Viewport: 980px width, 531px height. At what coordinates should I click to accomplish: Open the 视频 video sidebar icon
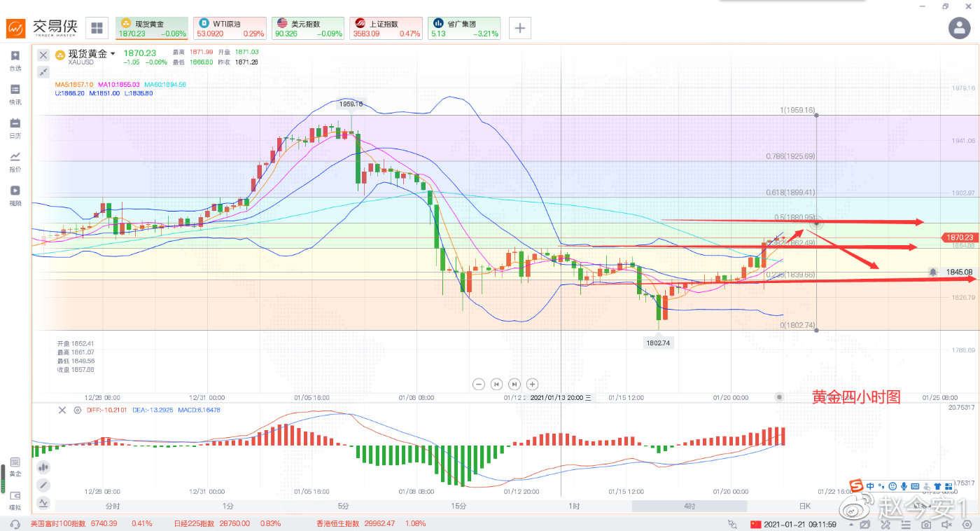(x=15, y=195)
